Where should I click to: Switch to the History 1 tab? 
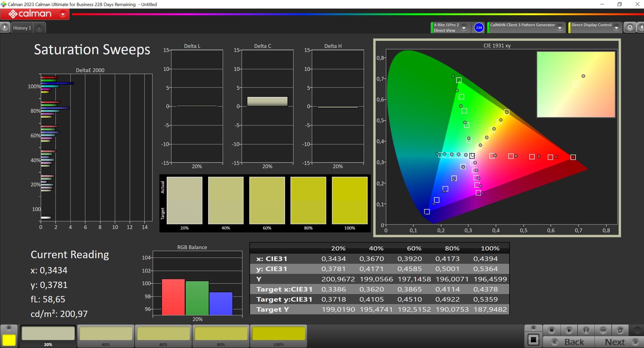pos(22,28)
